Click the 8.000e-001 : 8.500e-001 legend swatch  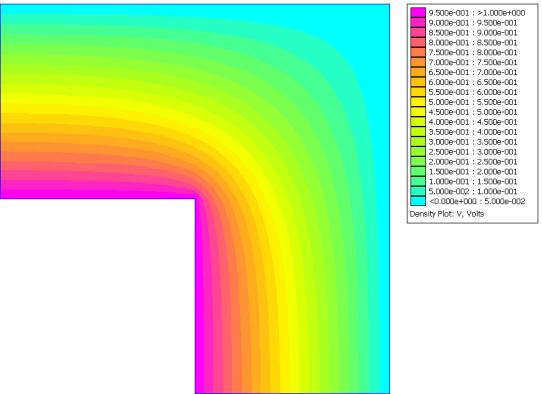tap(418, 42)
